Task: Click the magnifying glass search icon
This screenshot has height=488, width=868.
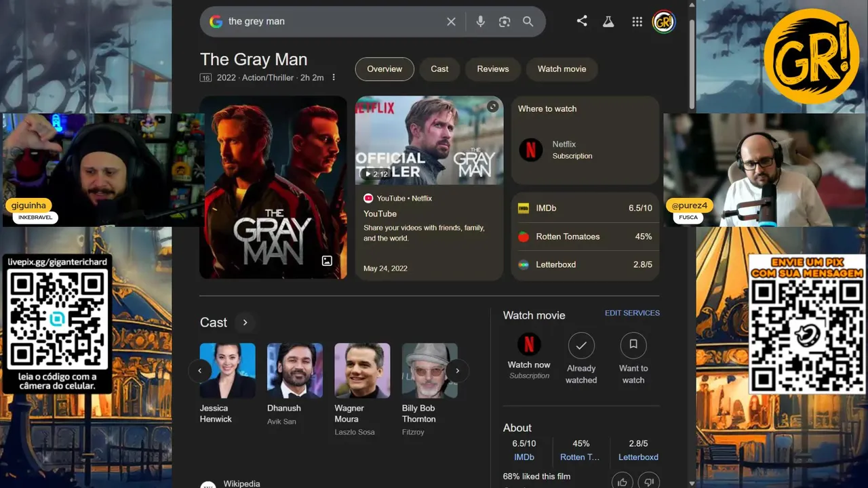Action: tap(528, 22)
